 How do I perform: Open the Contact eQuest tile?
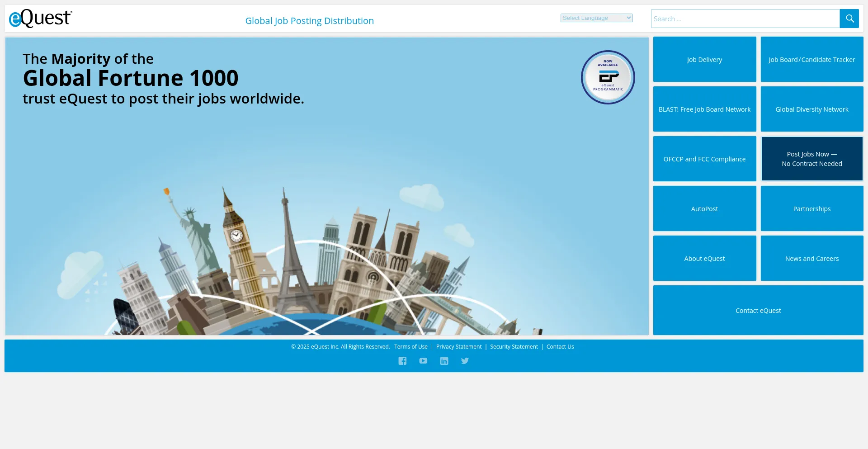[x=758, y=310]
